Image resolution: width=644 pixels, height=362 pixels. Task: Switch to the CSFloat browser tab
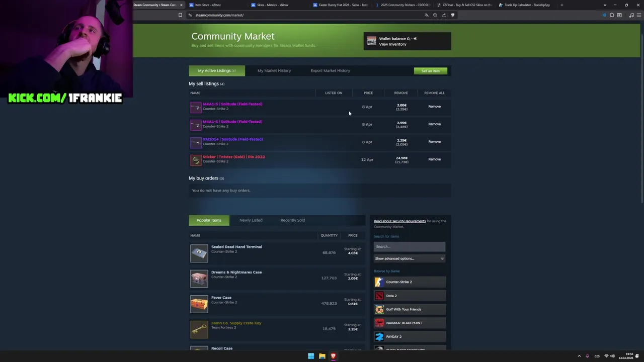tap(464, 5)
